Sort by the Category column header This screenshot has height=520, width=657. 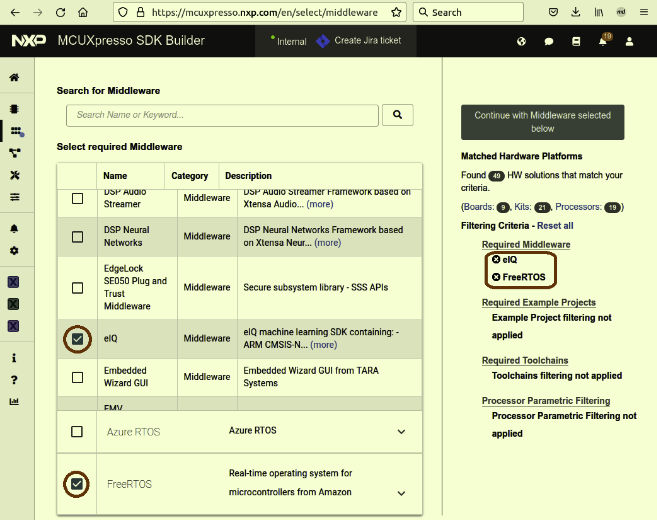click(189, 176)
